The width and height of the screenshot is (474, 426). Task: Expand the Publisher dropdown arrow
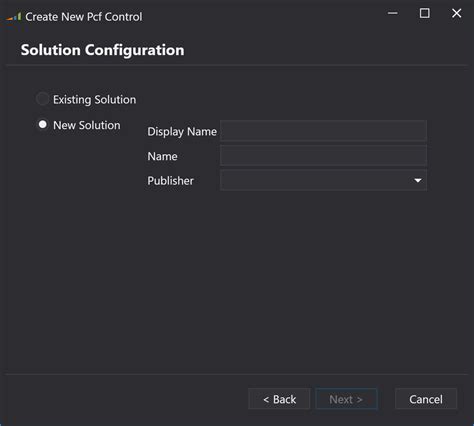pyautogui.click(x=418, y=180)
